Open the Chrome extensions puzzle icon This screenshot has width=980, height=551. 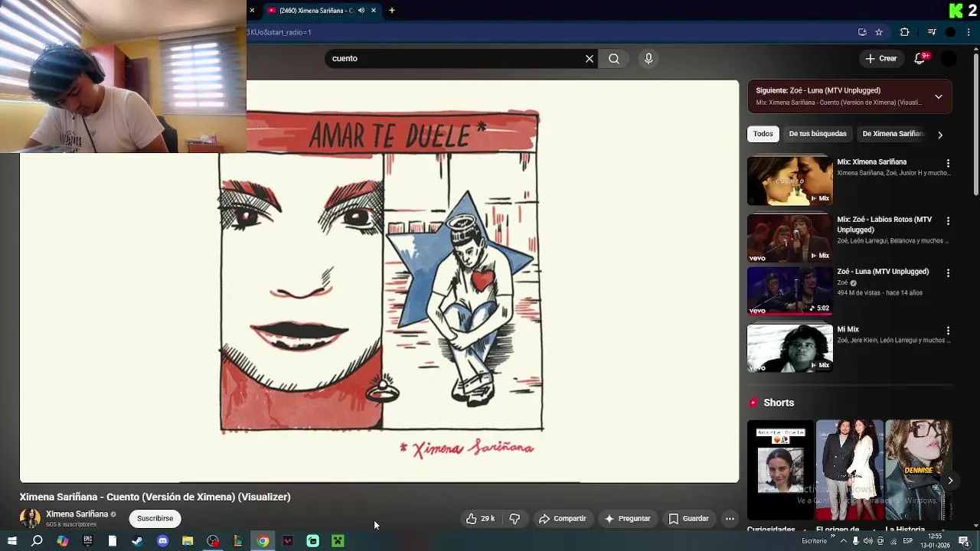904,32
